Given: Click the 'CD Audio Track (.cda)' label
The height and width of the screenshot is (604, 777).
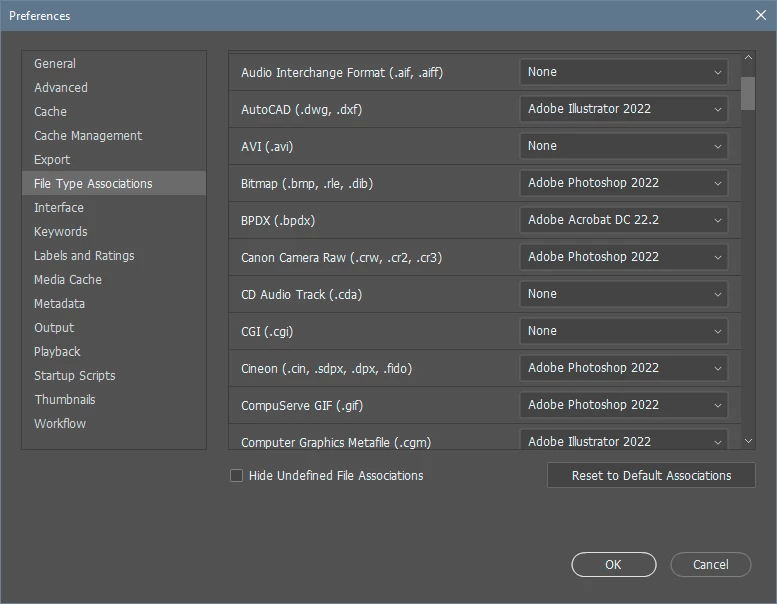Looking at the screenshot, I should [x=301, y=295].
